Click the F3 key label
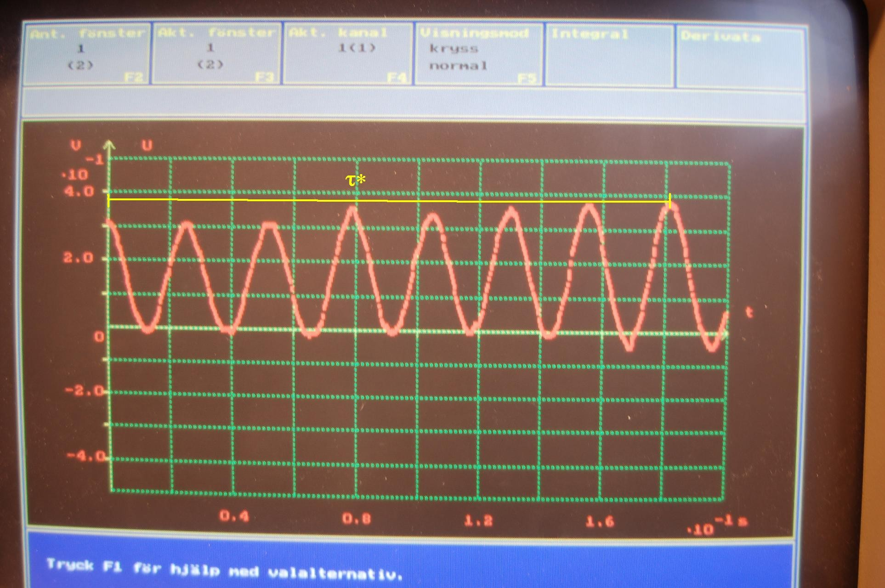The height and width of the screenshot is (588, 885). [265, 78]
